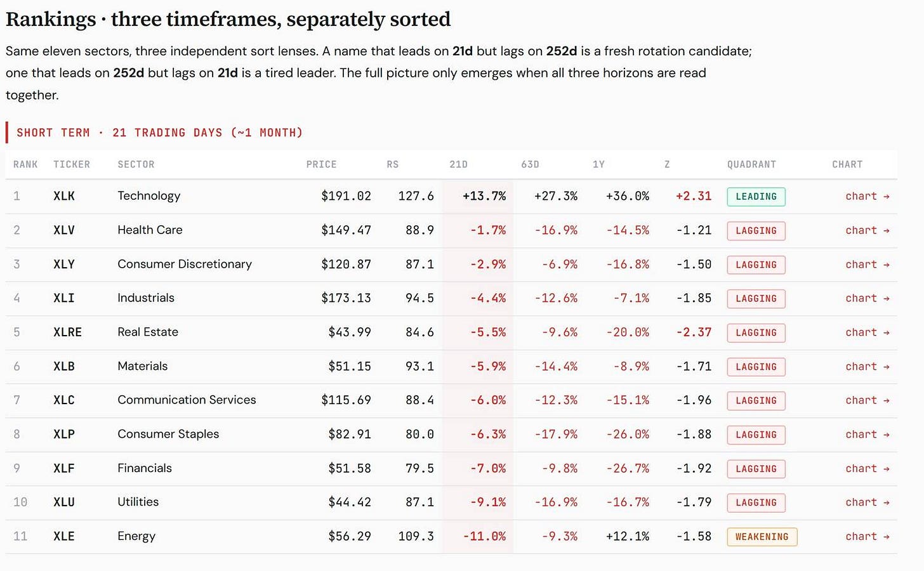924x571 pixels.
Task: Select the XLC Communication Services sector name
Action: (x=187, y=400)
